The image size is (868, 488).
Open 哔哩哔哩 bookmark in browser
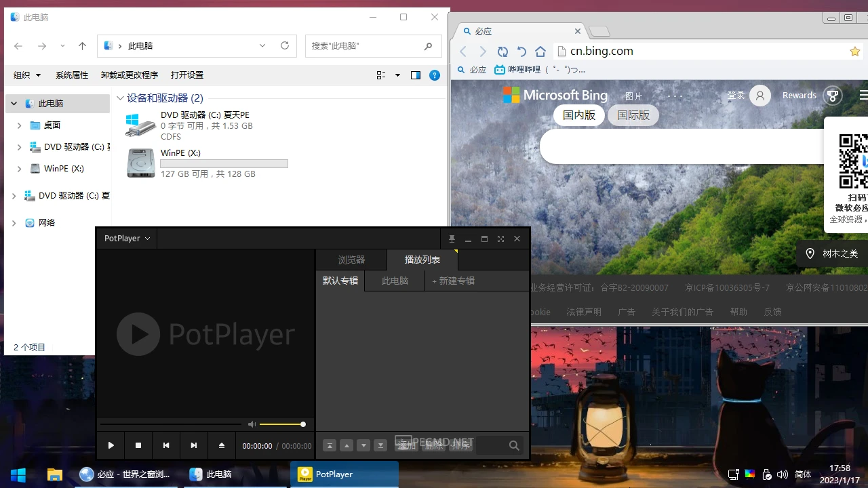(540, 70)
